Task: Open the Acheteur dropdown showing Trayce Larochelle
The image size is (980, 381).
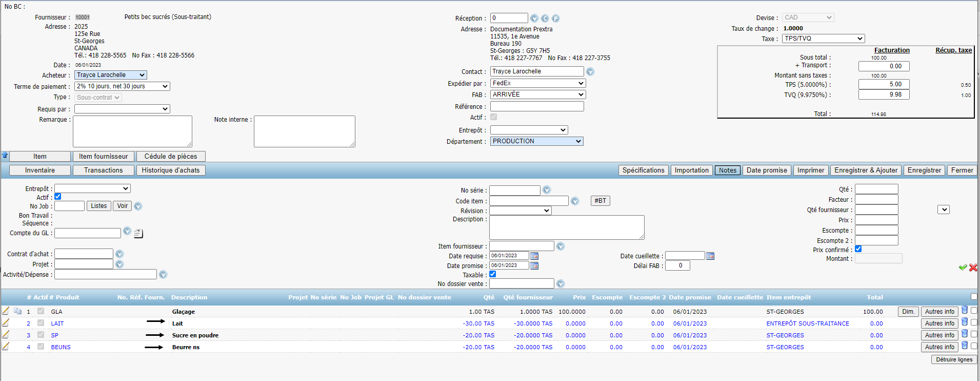Action: pyautogui.click(x=111, y=75)
